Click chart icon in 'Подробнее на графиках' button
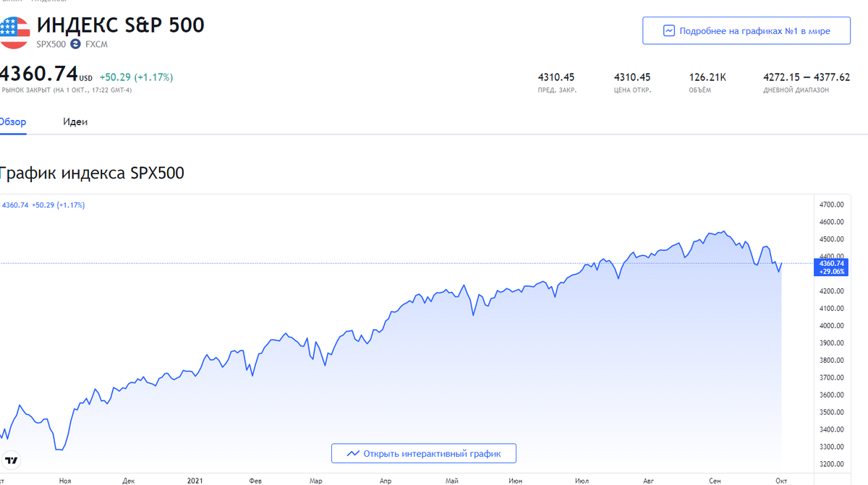 [669, 31]
